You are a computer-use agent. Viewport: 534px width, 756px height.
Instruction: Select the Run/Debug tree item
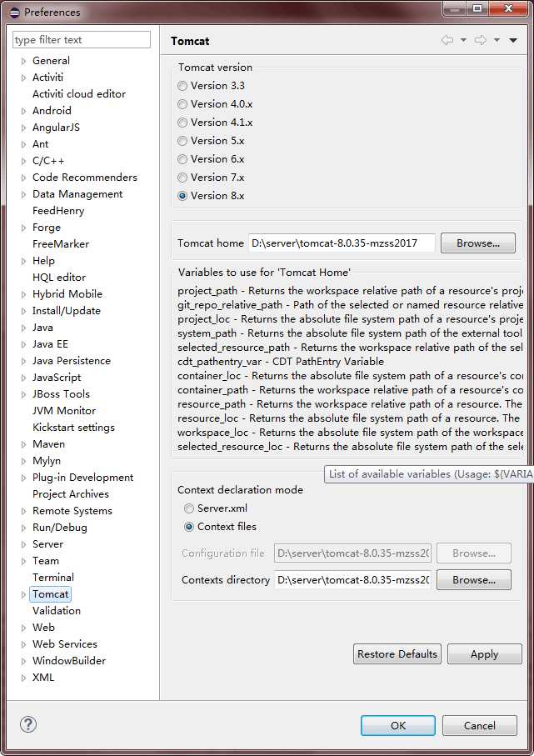pyautogui.click(x=60, y=528)
